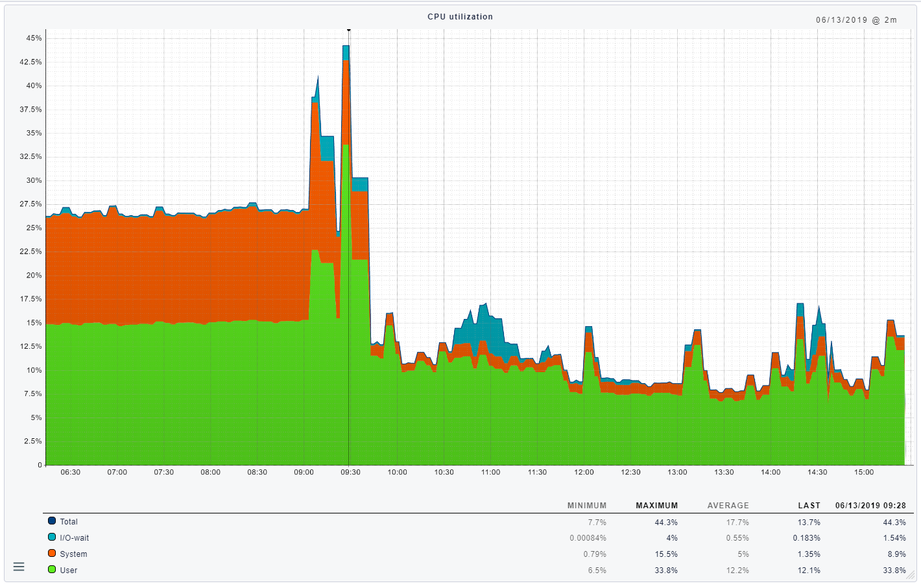Click the Total maximum value 44.3%
921x588 pixels.
coord(666,523)
